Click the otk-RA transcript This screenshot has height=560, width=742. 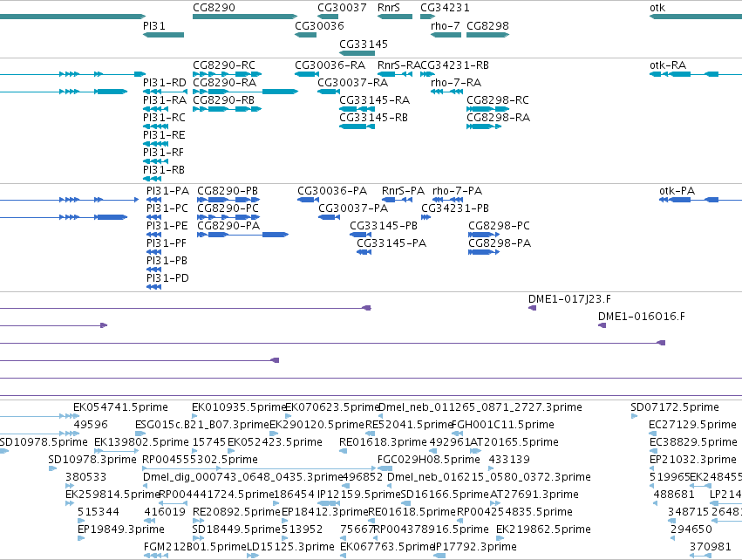point(696,74)
